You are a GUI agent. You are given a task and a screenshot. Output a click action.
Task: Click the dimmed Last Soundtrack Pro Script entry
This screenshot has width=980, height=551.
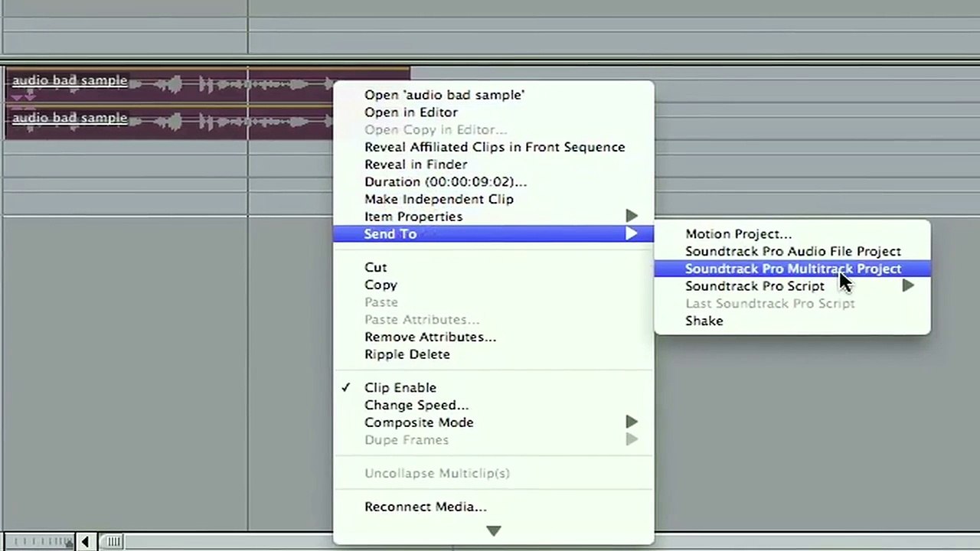coord(792,304)
